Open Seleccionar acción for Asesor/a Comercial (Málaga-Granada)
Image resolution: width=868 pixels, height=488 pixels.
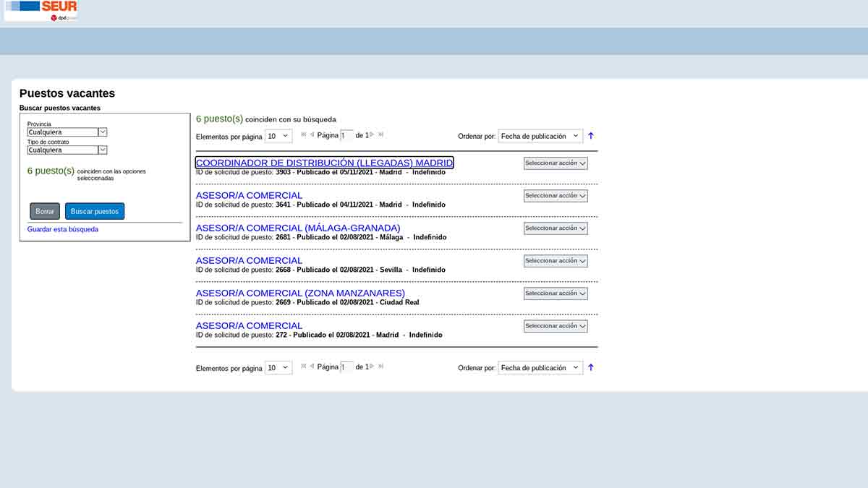click(x=556, y=228)
